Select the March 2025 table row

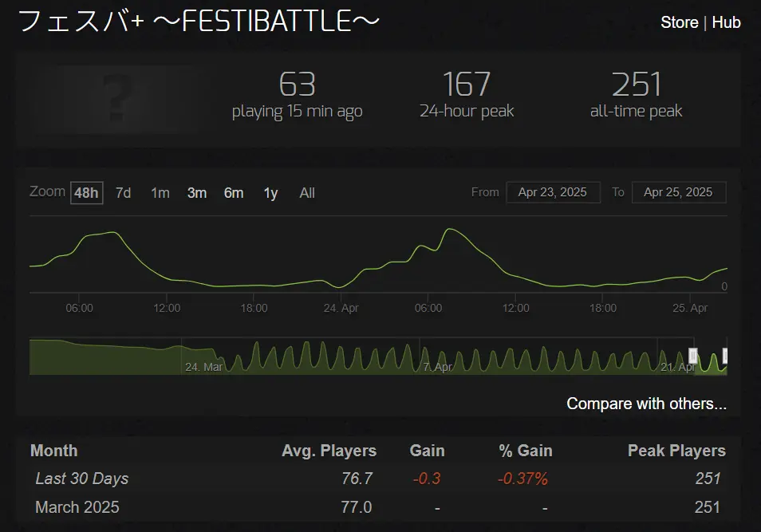(x=378, y=507)
